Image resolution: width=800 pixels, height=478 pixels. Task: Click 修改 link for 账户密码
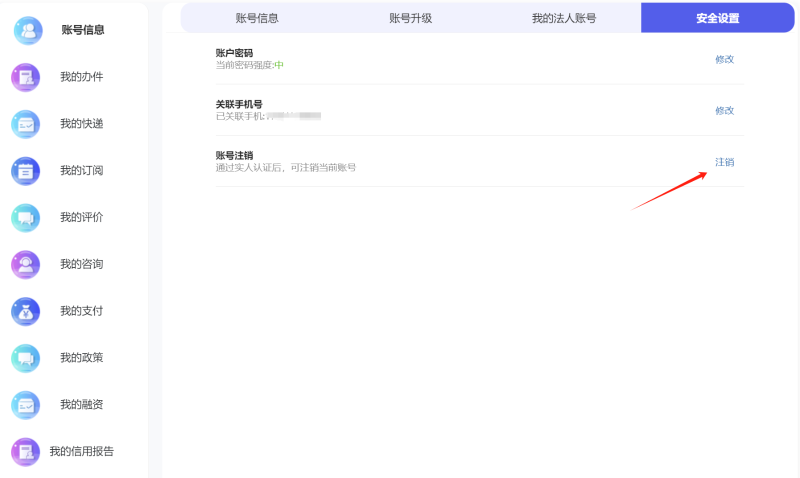pos(724,59)
